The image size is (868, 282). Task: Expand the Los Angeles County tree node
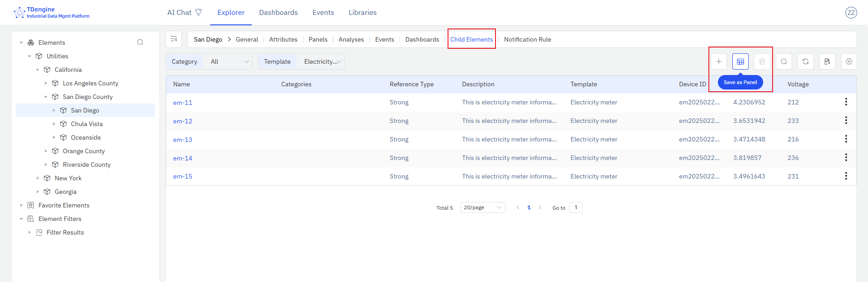coord(46,83)
